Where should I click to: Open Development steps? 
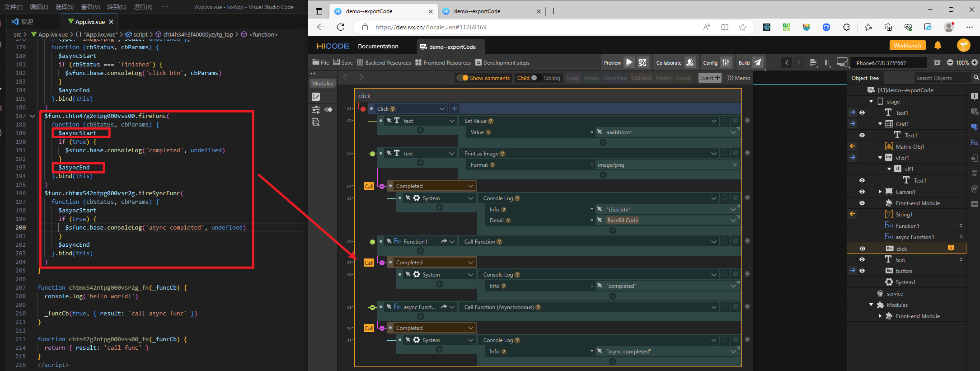click(502, 62)
